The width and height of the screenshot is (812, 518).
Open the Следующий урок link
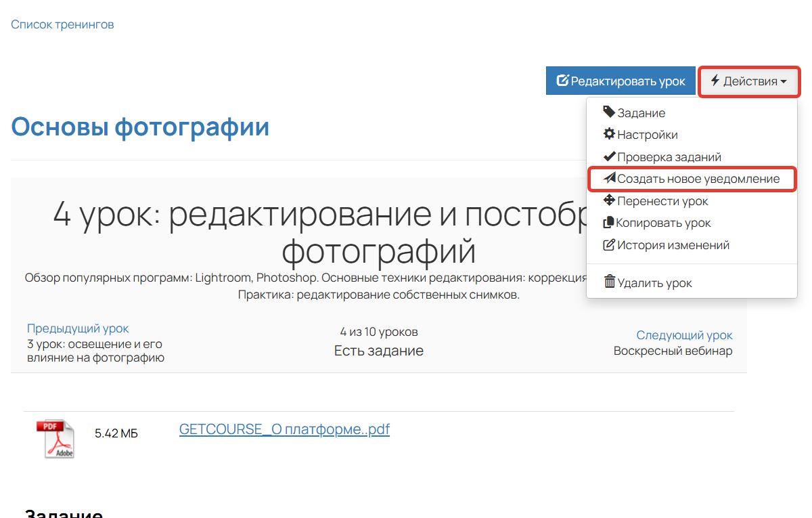coord(684,335)
